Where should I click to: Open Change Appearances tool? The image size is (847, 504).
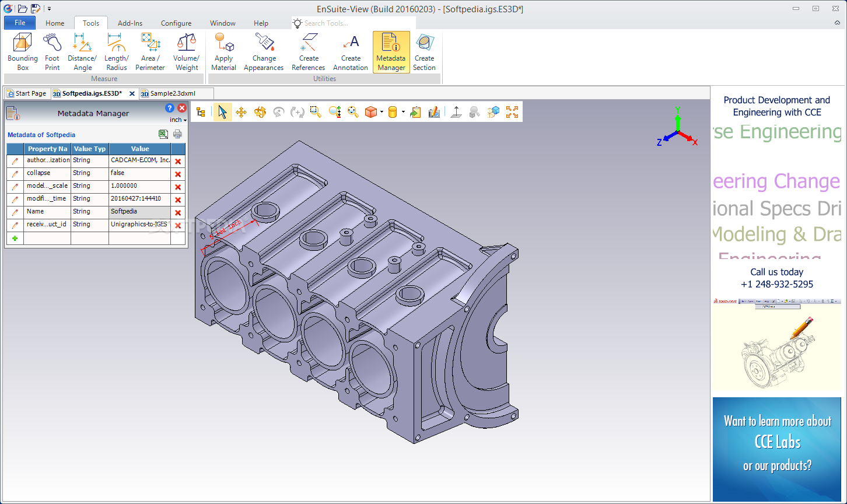(x=264, y=52)
